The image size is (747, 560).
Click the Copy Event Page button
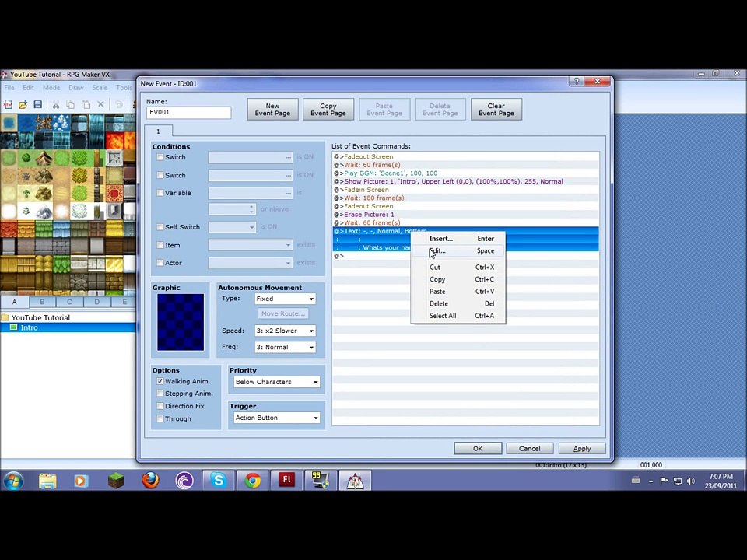[x=328, y=110]
